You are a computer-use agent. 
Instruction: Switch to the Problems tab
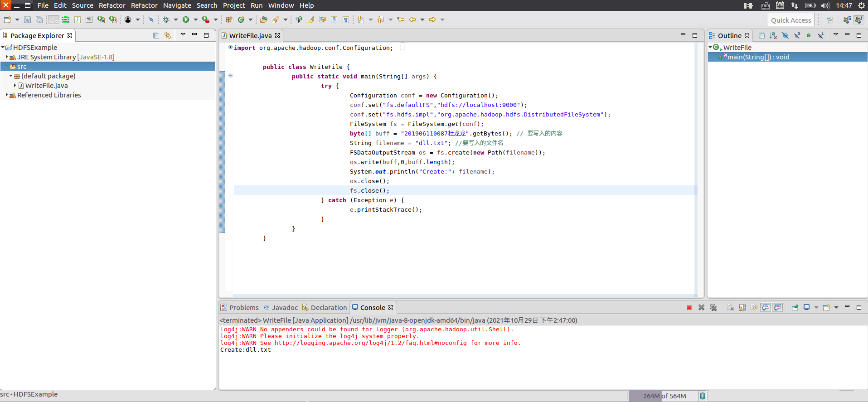[239, 308]
